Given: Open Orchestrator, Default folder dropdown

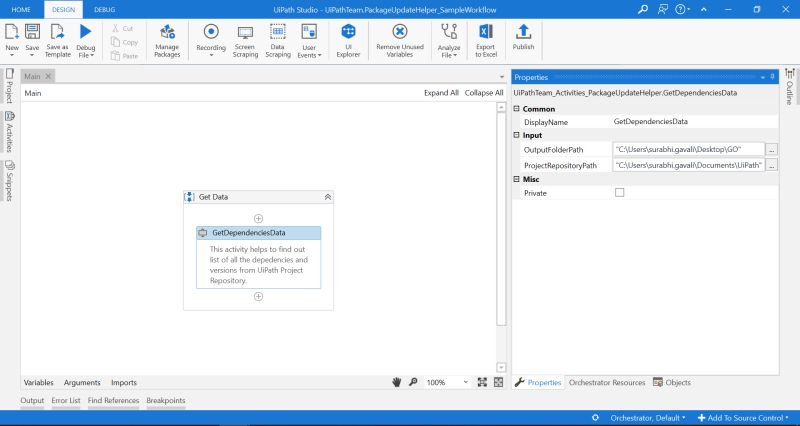Looking at the screenshot, I should [x=647, y=418].
